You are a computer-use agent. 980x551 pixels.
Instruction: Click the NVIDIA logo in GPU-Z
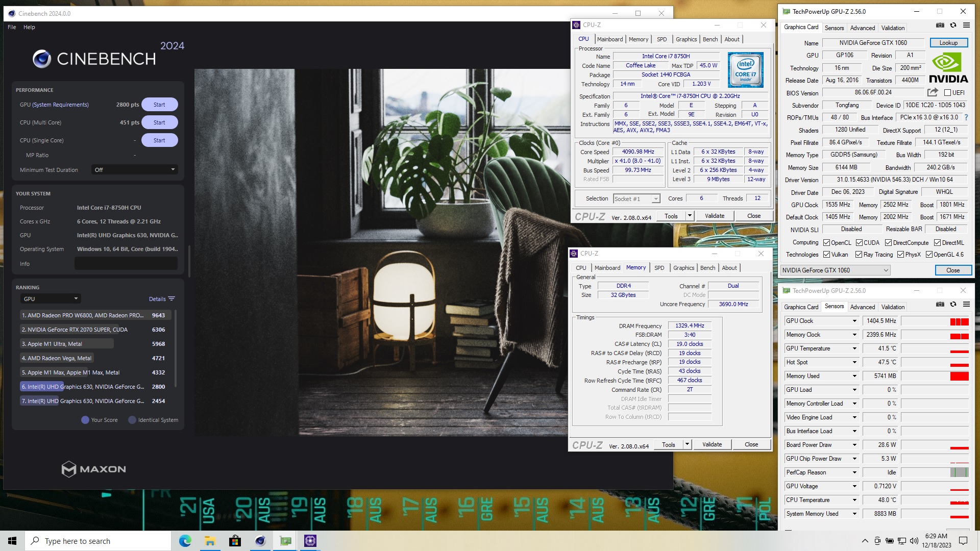tap(948, 68)
